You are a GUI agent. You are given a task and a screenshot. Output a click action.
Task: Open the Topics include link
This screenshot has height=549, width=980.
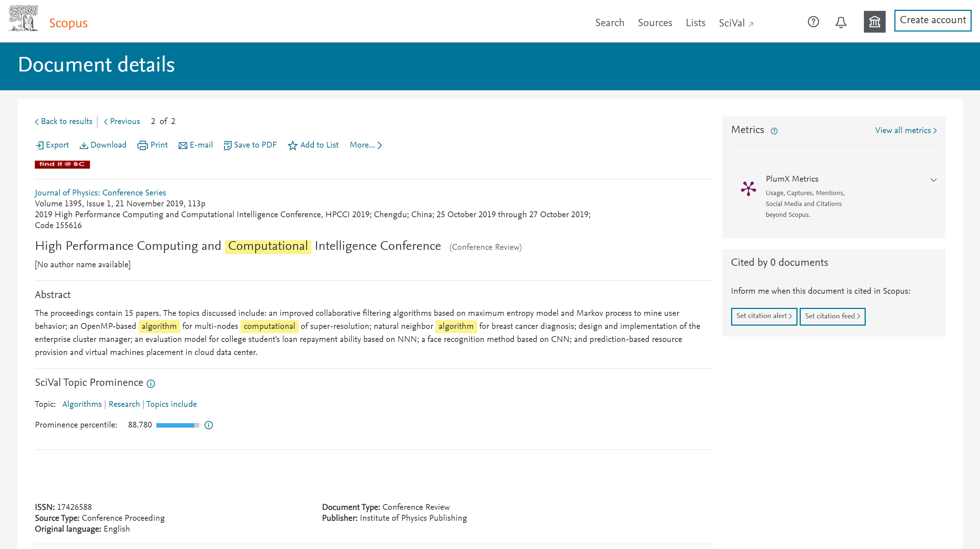172,404
